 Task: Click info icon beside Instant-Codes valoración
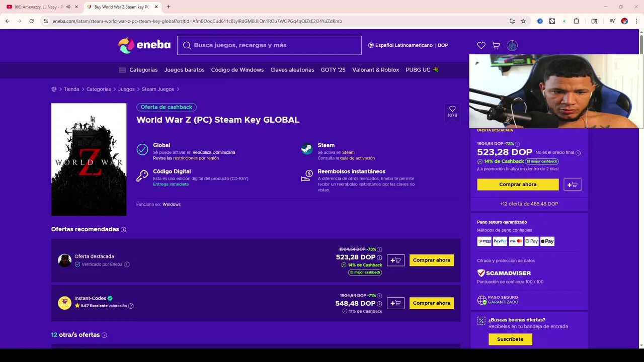131,306
